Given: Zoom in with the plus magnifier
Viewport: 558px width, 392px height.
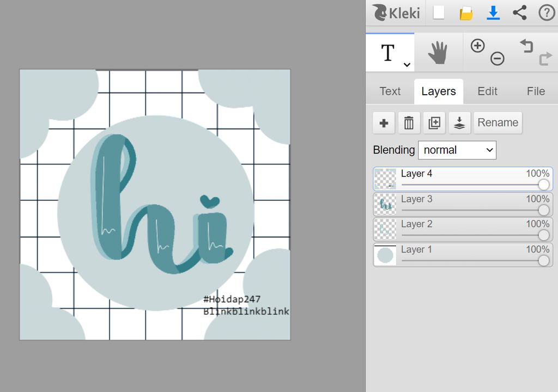Looking at the screenshot, I should (x=477, y=46).
